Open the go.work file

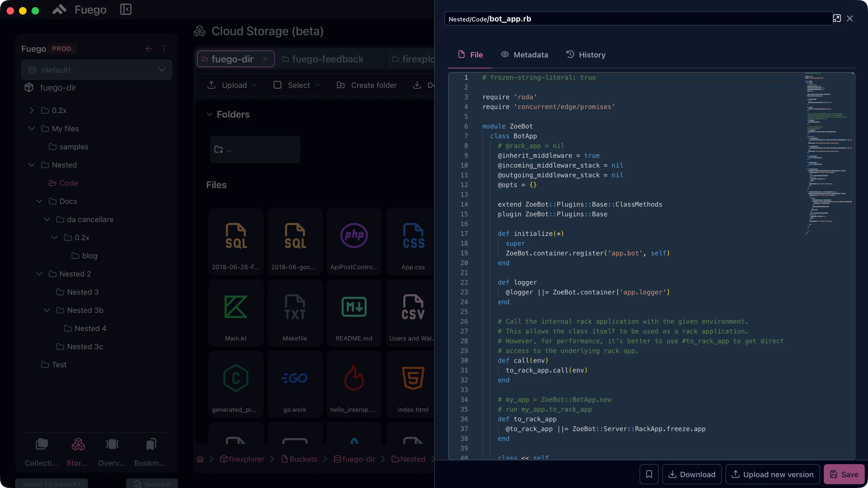[x=295, y=384]
